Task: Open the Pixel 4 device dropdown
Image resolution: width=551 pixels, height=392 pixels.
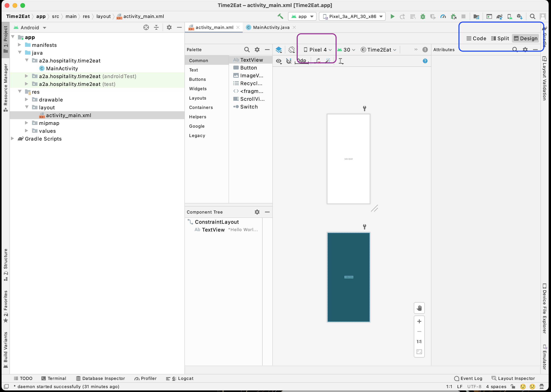Action: (318, 50)
